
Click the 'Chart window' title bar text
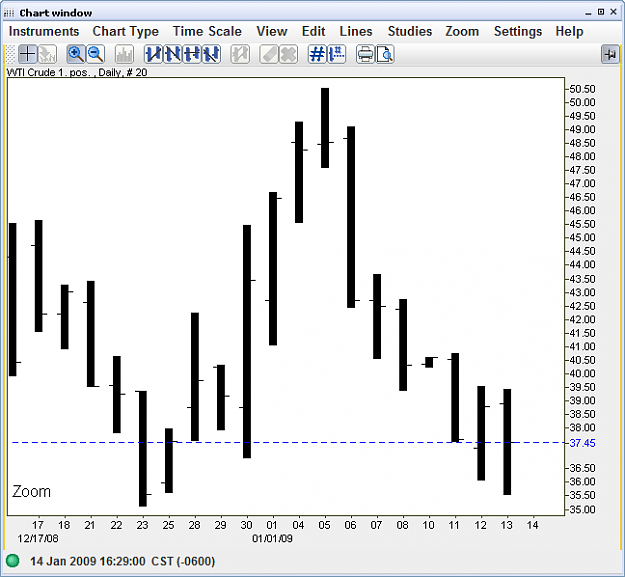tap(56, 13)
